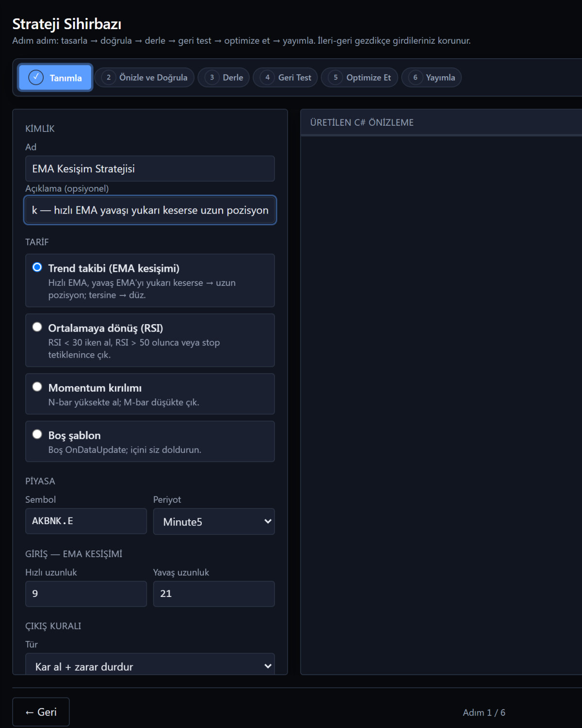
Task: Choose Ortalamaya dönüş (RSI) recipe
Action: pos(37,327)
